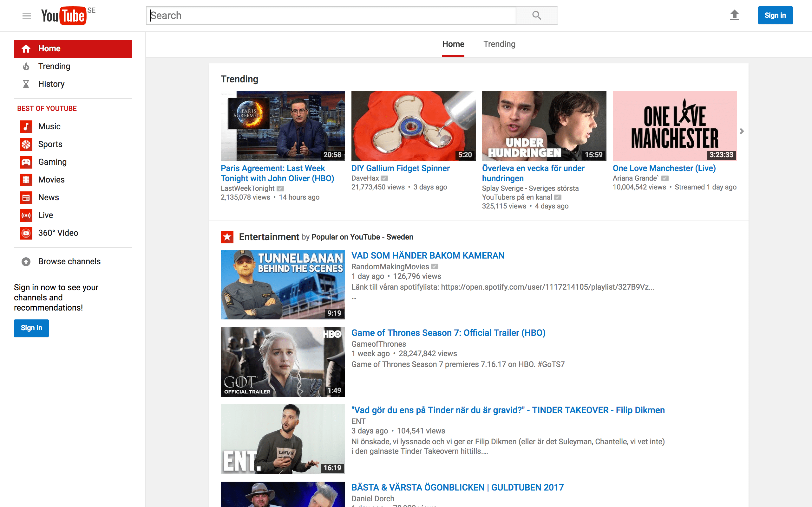Open the Music category icon
This screenshot has width=812, height=507.
coord(26,126)
